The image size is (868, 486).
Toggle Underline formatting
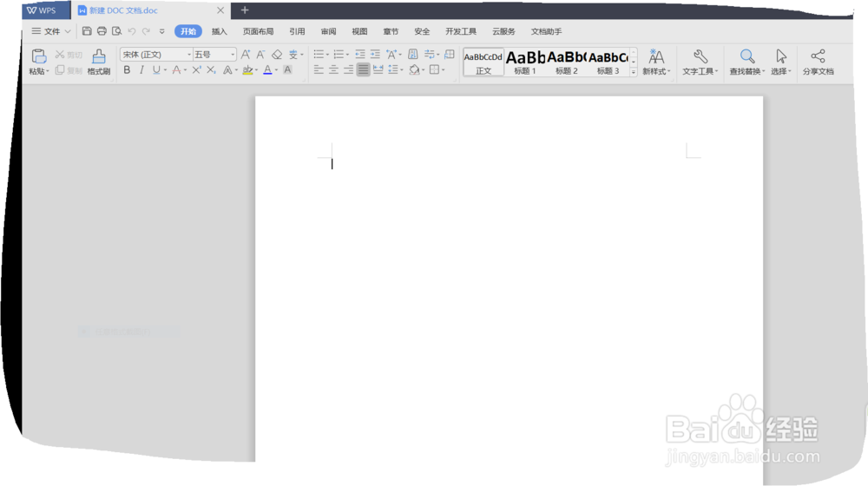(156, 69)
